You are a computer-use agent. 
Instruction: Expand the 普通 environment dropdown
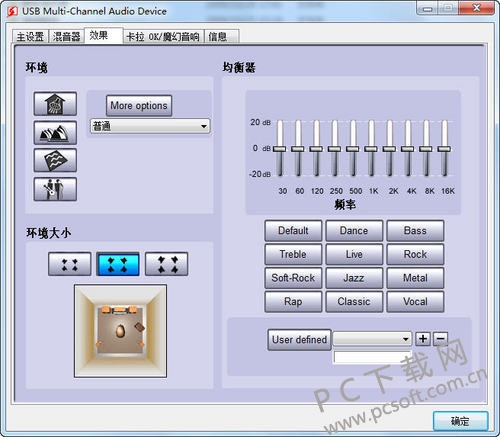[150, 126]
